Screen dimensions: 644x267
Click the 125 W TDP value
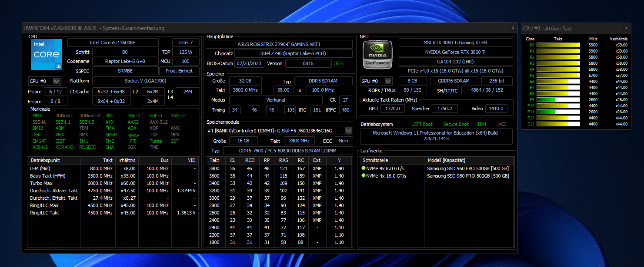(186, 52)
